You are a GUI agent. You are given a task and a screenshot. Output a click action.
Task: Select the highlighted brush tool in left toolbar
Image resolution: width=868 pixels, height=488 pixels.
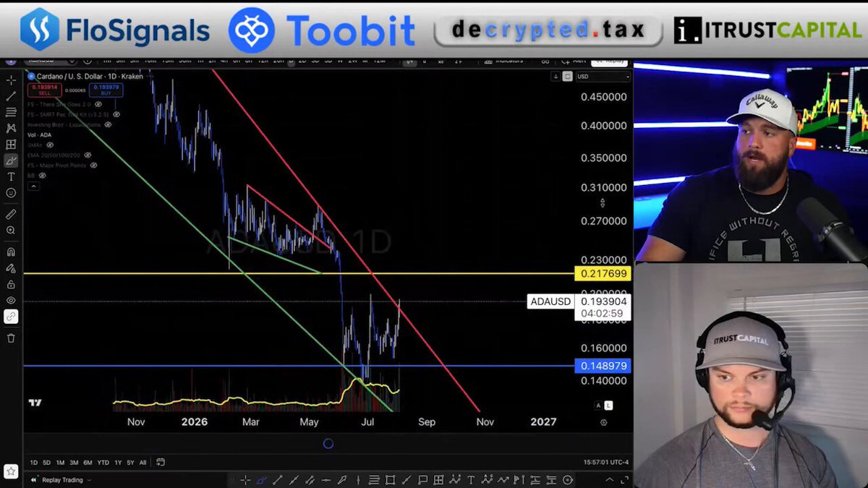pyautogui.click(x=11, y=160)
